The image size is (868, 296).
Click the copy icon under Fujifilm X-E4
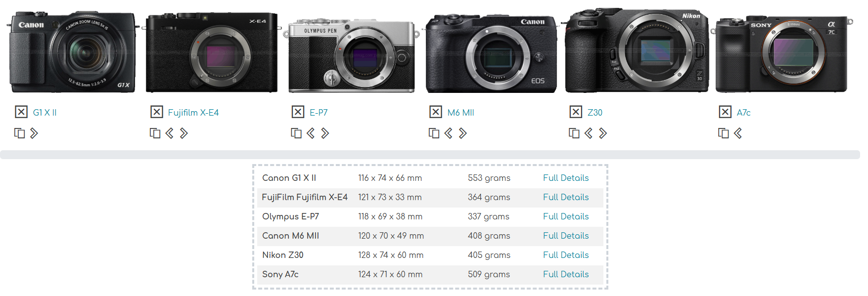tap(155, 133)
